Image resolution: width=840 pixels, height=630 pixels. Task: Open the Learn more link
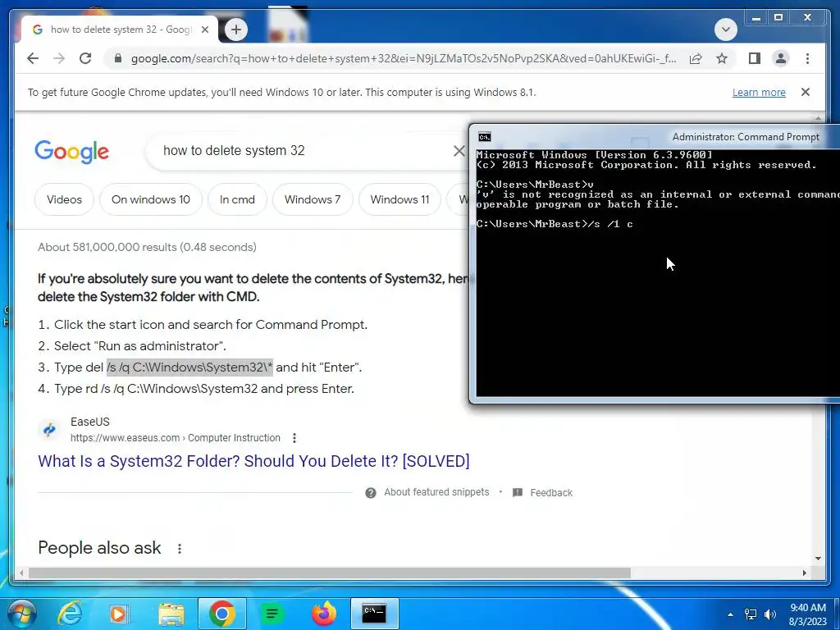tap(759, 93)
